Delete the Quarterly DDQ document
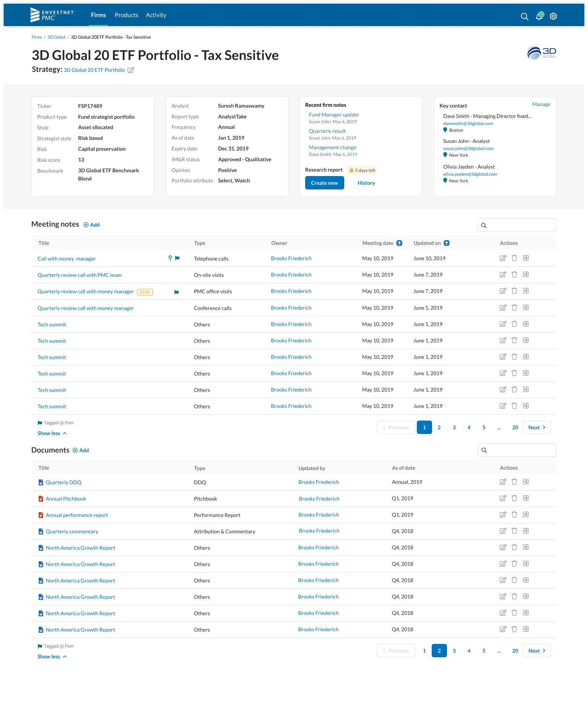The height and width of the screenshot is (712, 588). (x=514, y=482)
